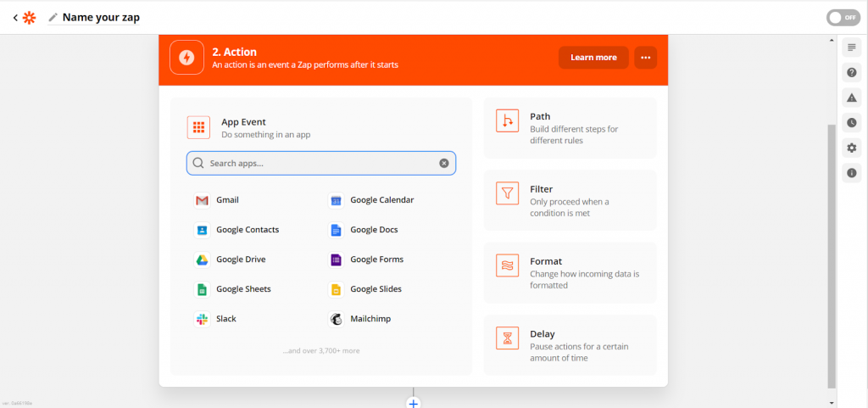This screenshot has height=408, width=868.
Task: Click the '2. Action' step heading
Action: click(234, 52)
